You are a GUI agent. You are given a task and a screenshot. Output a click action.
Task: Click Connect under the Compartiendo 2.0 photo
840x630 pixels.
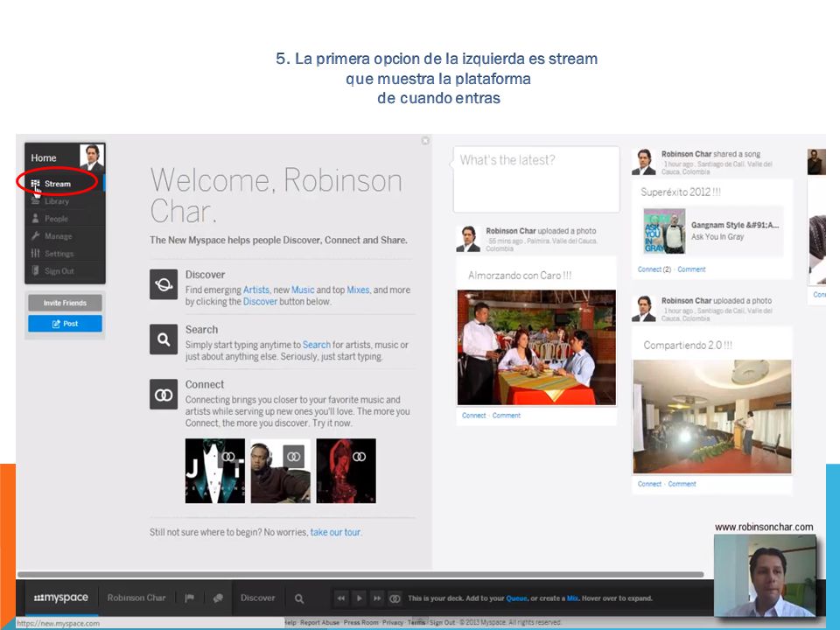pos(649,484)
